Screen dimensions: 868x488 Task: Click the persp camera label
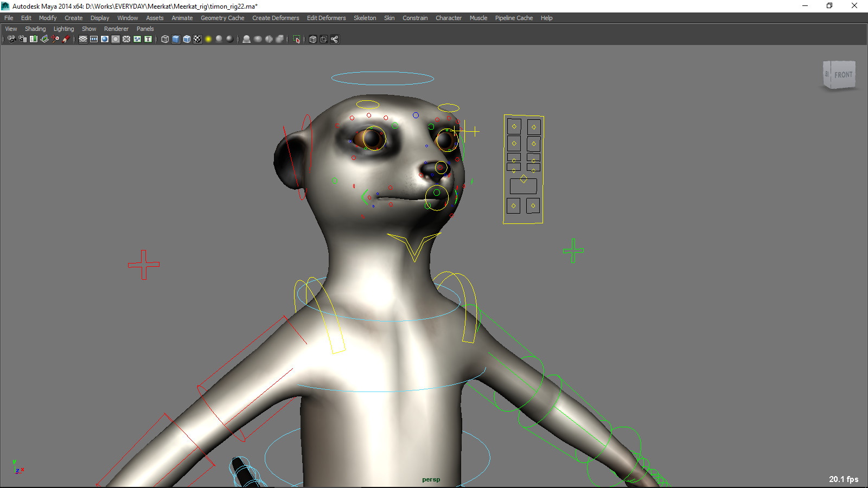(x=430, y=479)
